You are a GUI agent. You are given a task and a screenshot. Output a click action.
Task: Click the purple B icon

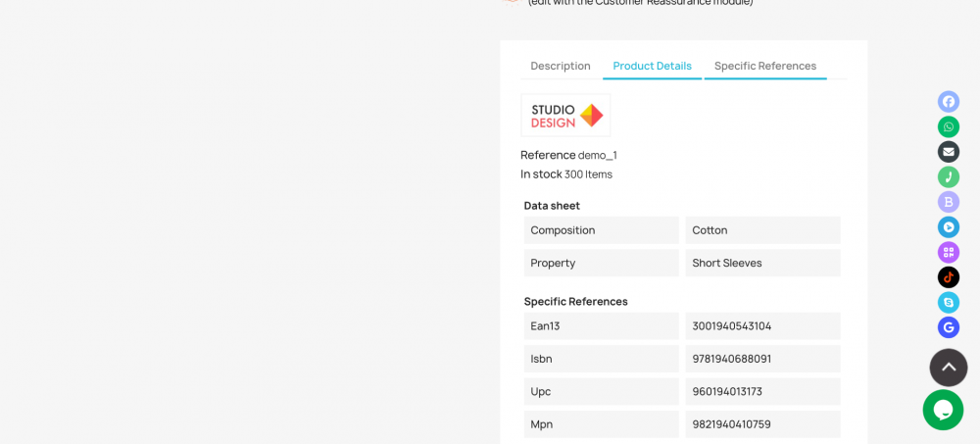[x=948, y=202]
